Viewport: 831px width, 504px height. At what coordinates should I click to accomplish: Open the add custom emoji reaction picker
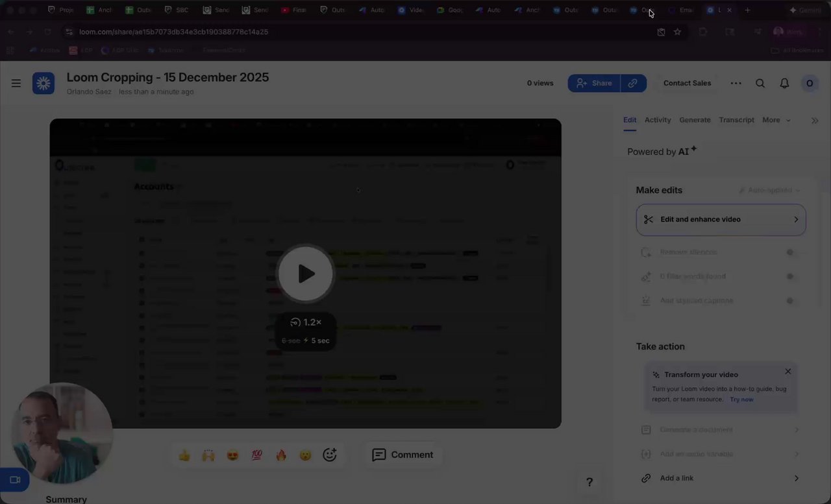(330, 455)
